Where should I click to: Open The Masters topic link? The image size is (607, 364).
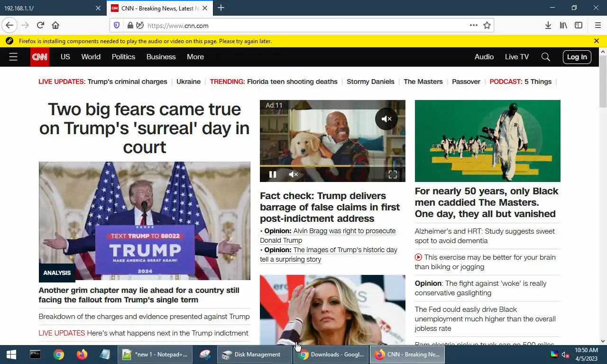[423, 82]
